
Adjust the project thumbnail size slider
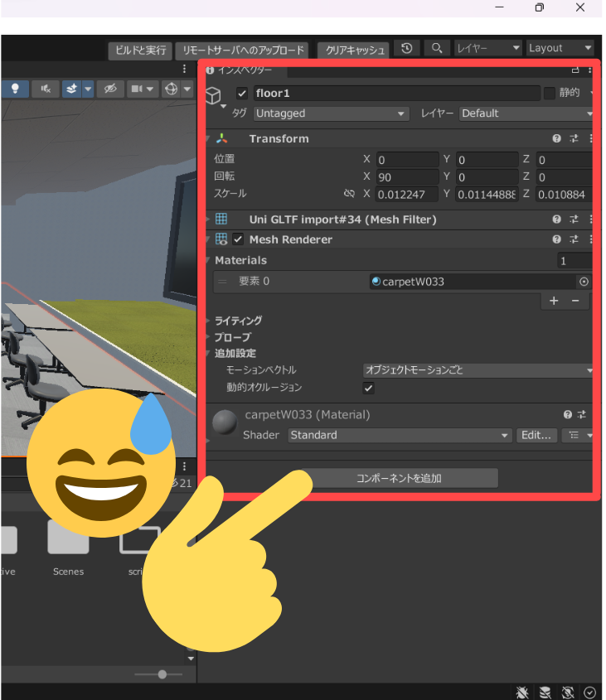tap(162, 674)
